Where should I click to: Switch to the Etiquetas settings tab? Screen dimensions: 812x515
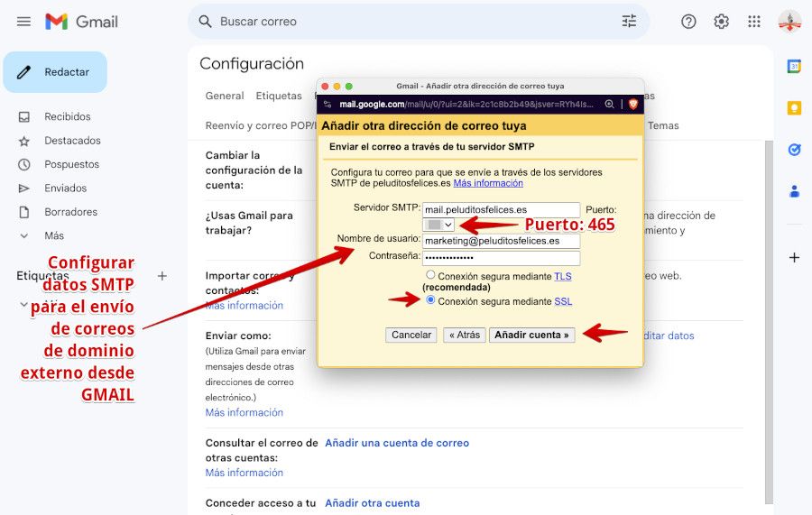coord(279,96)
